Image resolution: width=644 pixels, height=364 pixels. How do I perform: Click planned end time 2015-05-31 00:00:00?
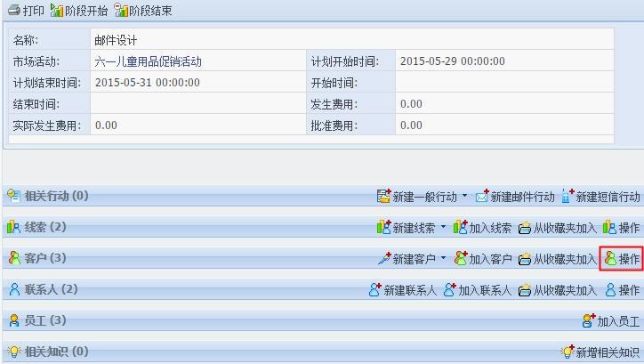(x=148, y=83)
